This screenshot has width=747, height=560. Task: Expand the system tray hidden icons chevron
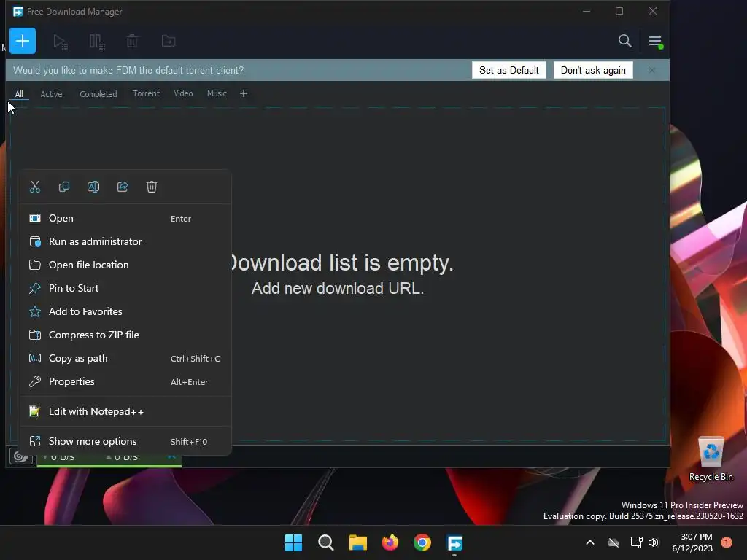pyautogui.click(x=589, y=542)
